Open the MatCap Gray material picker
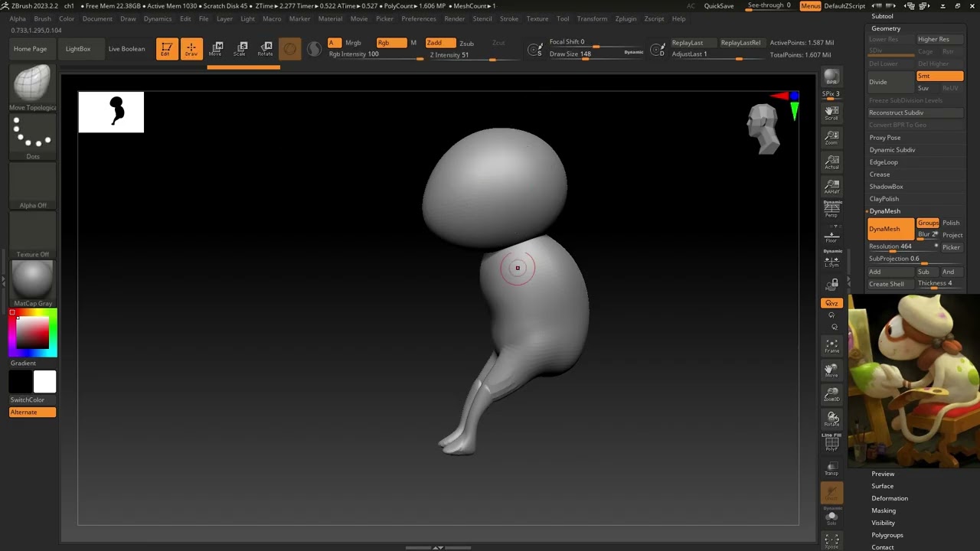This screenshot has width=980, height=551. [32, 283]
